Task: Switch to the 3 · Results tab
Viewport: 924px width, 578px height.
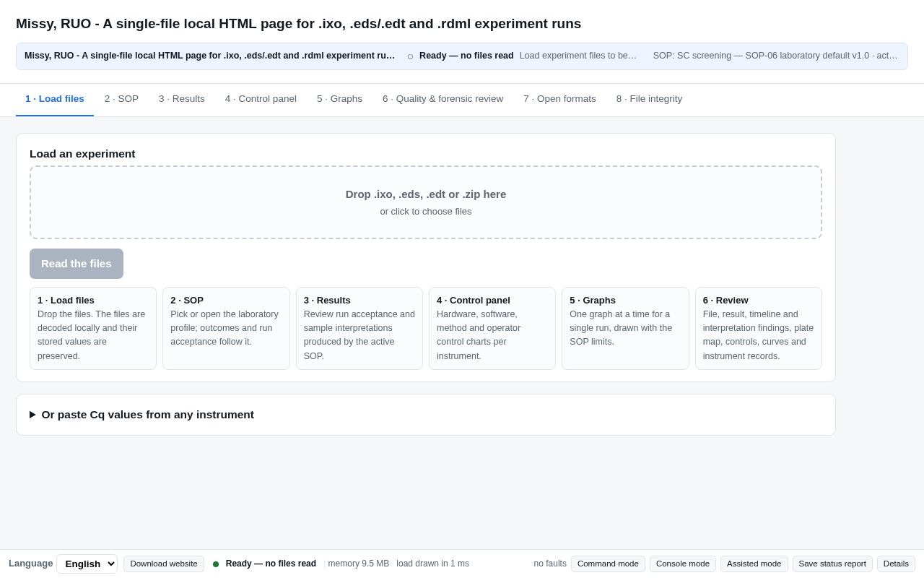Action: coord(182,99)
